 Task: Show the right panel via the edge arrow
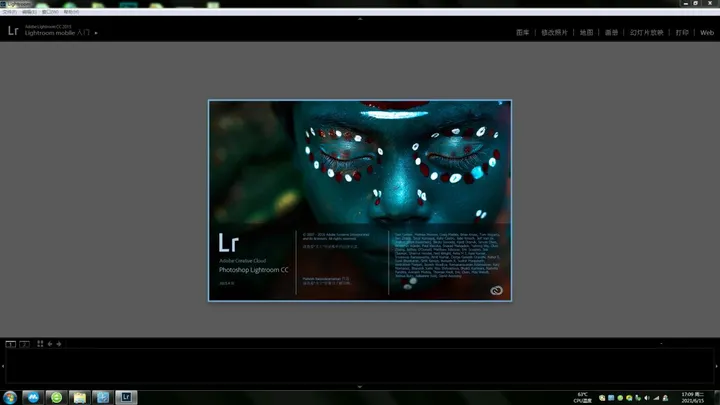[x=717, y=366]
